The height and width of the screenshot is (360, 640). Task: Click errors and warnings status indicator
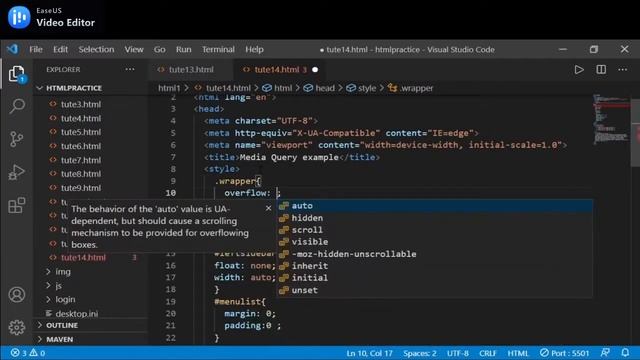point(28,353)
